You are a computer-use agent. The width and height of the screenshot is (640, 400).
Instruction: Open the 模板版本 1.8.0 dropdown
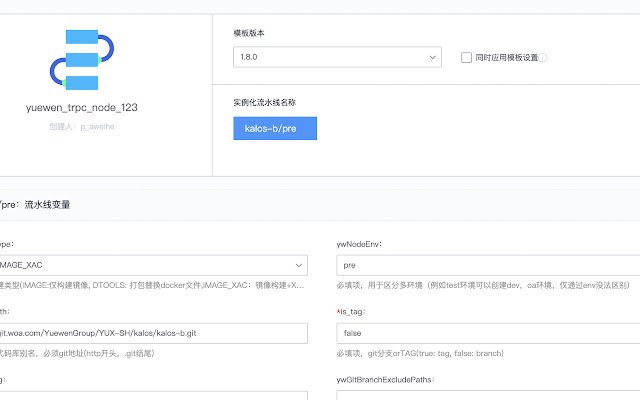click(337, 57)
